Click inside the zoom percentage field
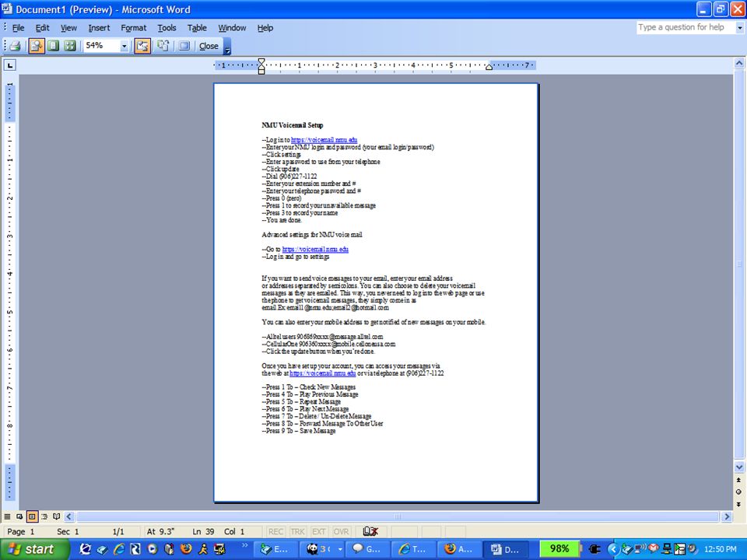This screenshot has height=560, width=747. pyautogui.click(x=101, y=46)
